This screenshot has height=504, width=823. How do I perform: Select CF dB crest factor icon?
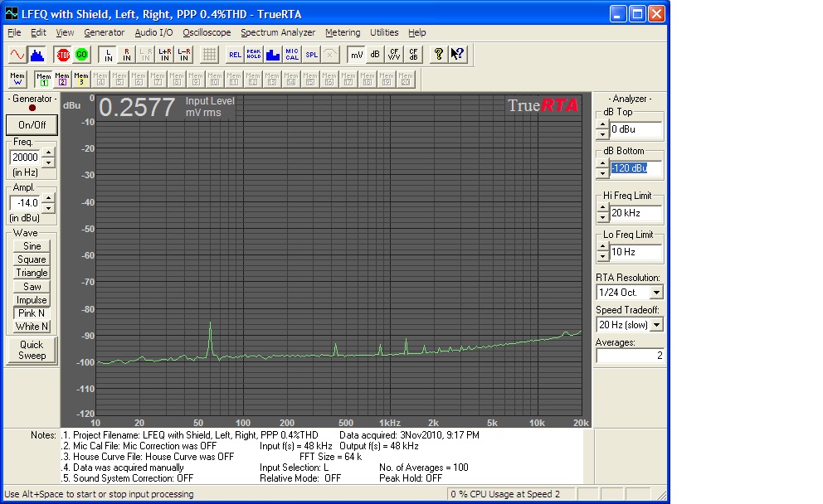point(413,55)
